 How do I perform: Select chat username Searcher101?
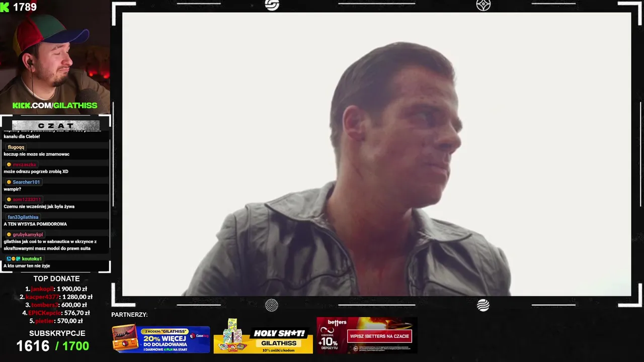[27, 182]
